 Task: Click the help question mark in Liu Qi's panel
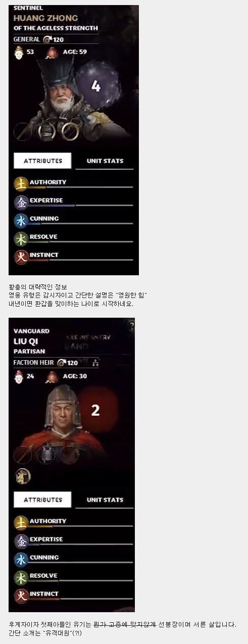click(131, 326)
